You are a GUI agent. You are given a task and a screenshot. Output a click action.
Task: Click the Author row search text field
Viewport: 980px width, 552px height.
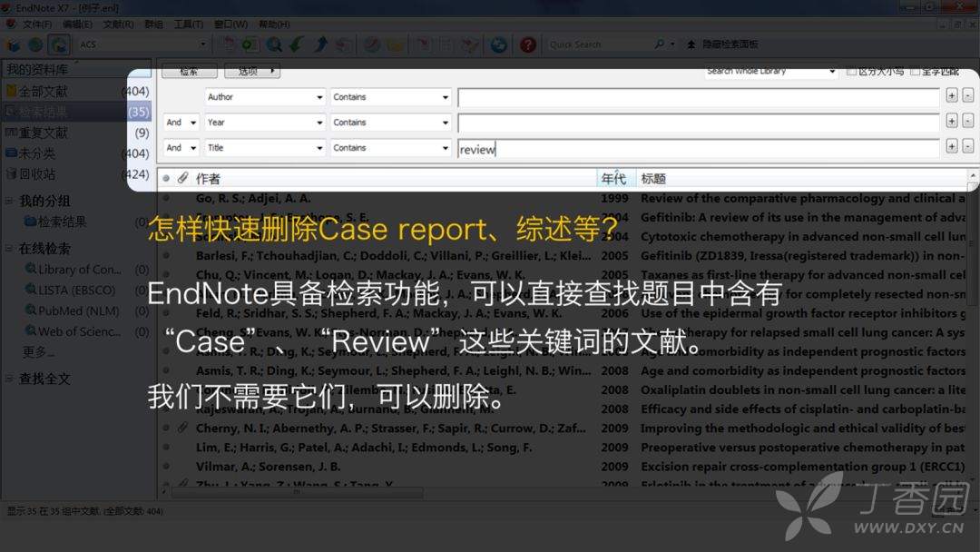698,97
